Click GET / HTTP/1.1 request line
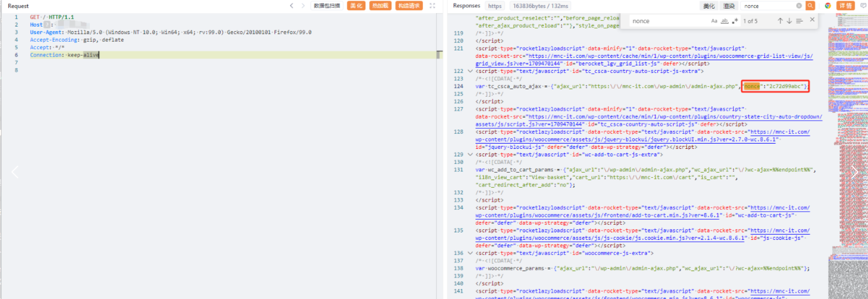 tap(52, 17)
